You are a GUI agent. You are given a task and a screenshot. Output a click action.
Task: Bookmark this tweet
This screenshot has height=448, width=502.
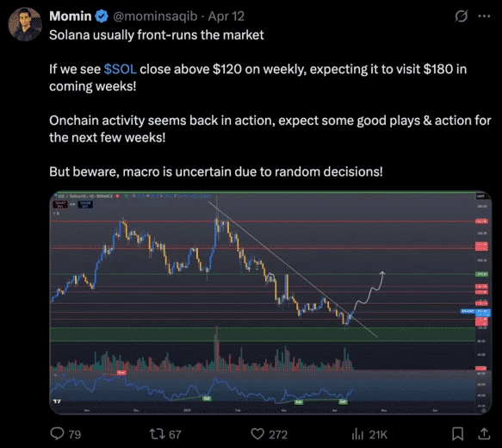458,434
